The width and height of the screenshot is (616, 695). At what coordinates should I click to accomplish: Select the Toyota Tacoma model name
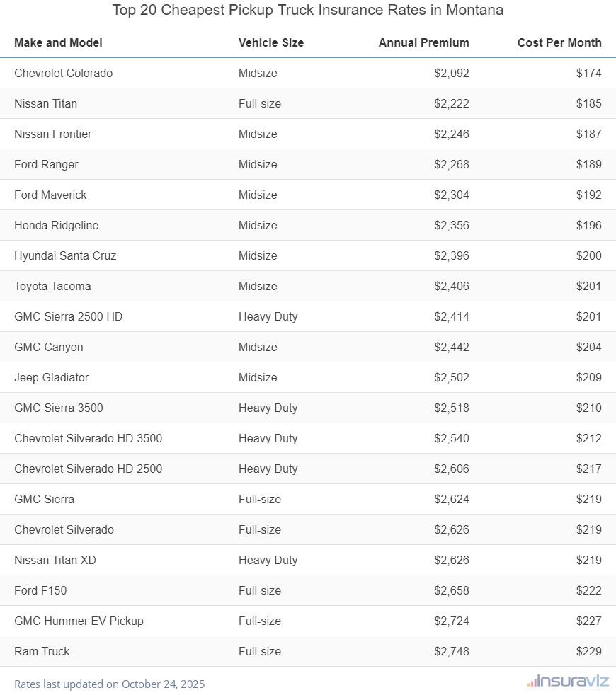point(52,286)
